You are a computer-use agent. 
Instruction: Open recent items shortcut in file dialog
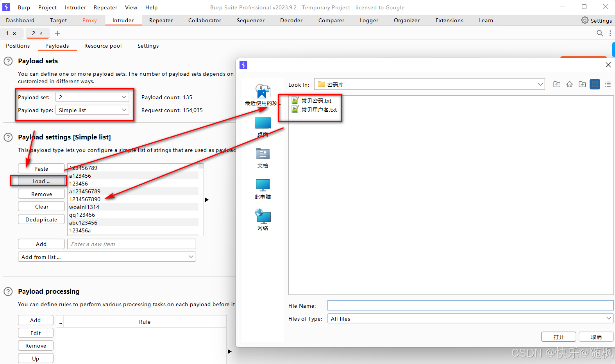[263, 95]
